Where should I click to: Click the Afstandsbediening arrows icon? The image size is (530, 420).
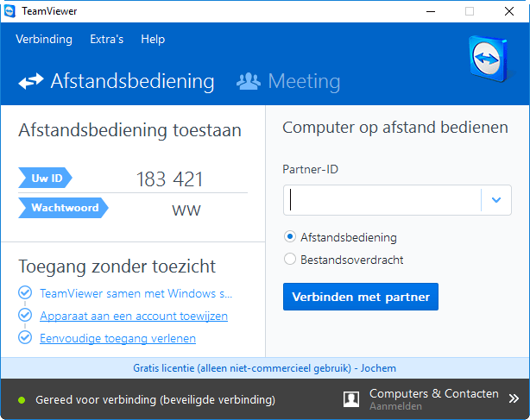[x=31, y=82]
